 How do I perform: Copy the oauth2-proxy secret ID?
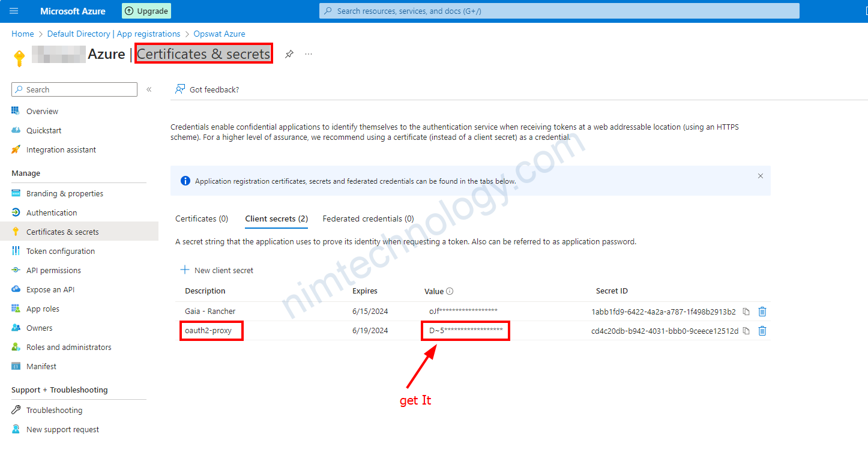(746, 331)
